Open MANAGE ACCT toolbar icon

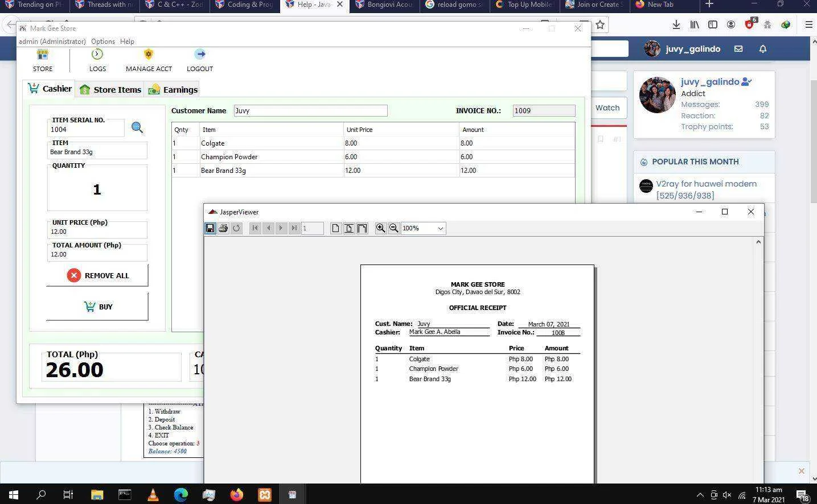[149, 60]
